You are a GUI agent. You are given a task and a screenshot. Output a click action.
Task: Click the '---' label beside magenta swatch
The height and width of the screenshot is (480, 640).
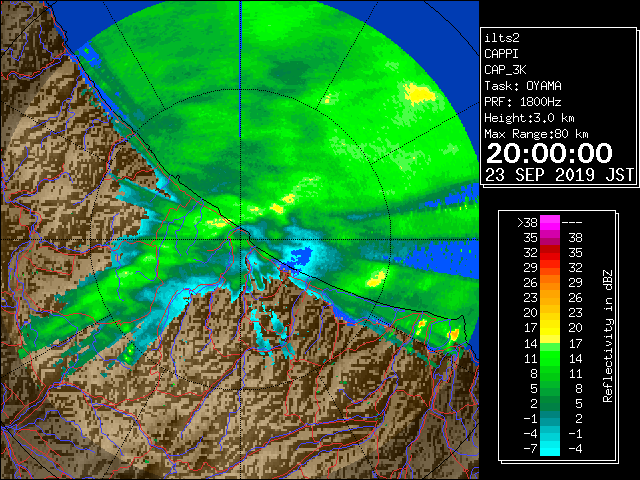click(x=572, y=222)
